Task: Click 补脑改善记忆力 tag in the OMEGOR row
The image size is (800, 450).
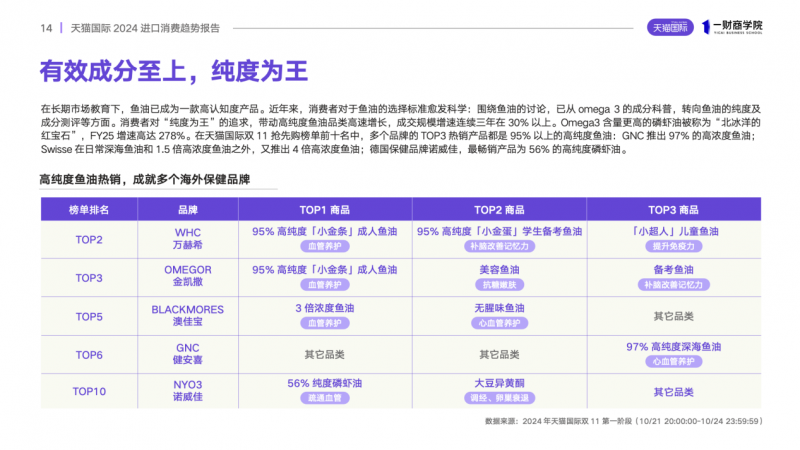Action: click(x=673, y=285)
